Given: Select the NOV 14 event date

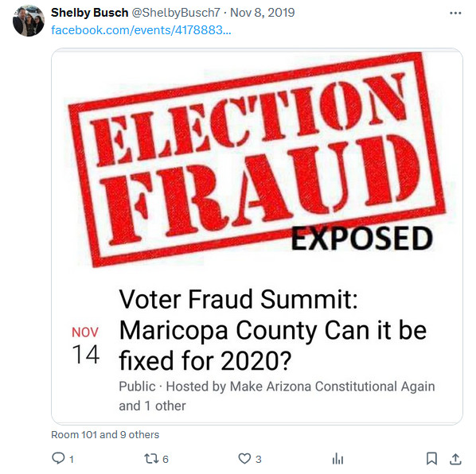Looking at the screenshot, I should (x=85, y=345).
